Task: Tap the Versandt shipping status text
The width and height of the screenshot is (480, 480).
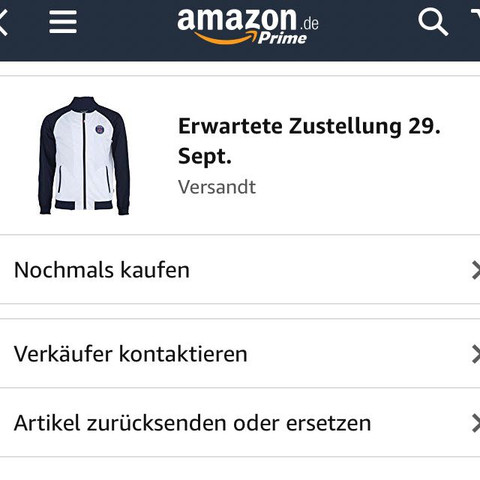Action: pos(217,187)
